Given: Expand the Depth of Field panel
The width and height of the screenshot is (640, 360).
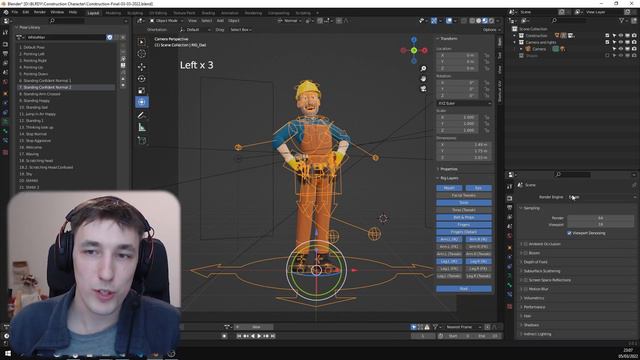Looking at the screenshot, I should 535,262.
